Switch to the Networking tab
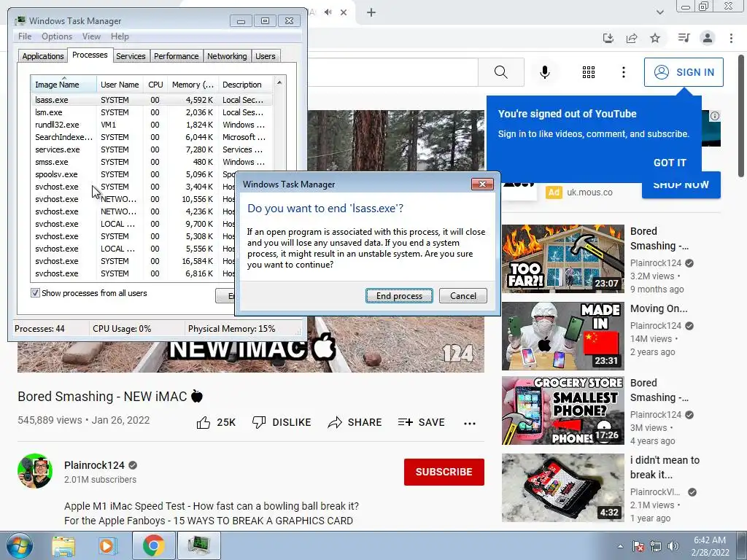 coord(227,56)
